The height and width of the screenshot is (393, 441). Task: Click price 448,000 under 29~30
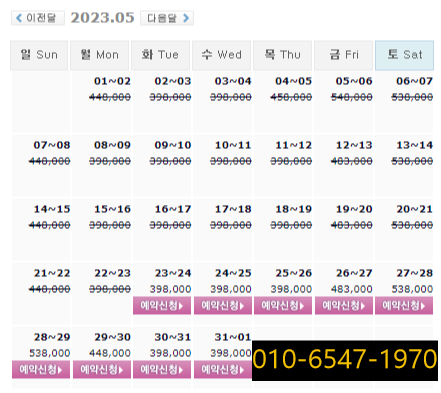pos(110,353)
